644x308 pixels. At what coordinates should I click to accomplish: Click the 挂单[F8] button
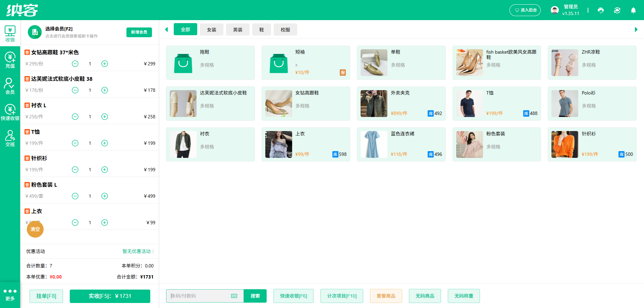tap(46, 296)
